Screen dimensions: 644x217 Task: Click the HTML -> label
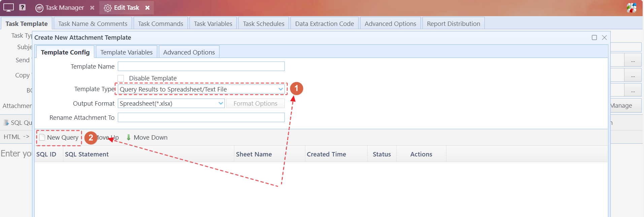click(x=16, y=137)
